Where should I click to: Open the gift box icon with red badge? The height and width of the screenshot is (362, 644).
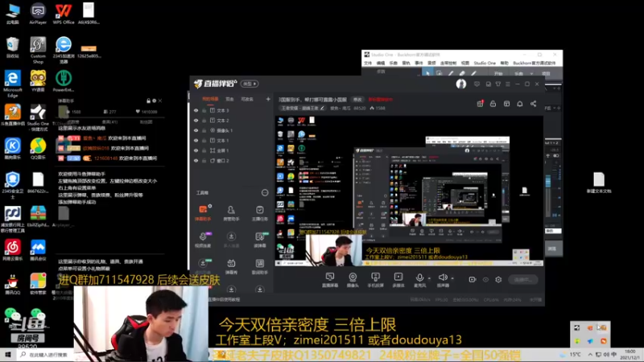click(480, 104)
